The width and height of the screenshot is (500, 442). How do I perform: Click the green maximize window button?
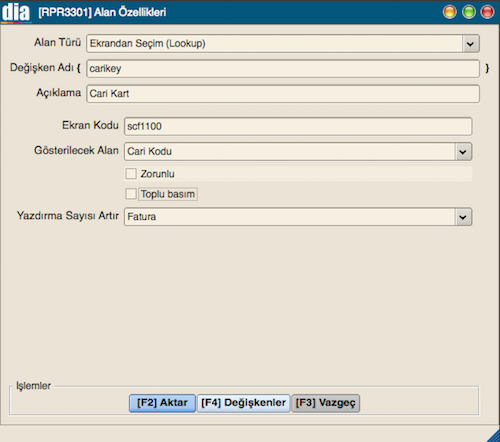[x=469, y=12]
